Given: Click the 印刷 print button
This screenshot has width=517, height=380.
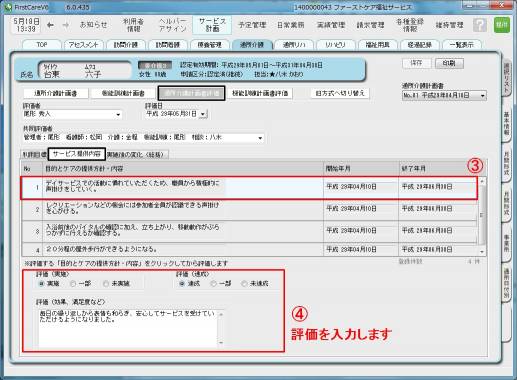Looking at the screenshot, I should (x=449, y=63).
